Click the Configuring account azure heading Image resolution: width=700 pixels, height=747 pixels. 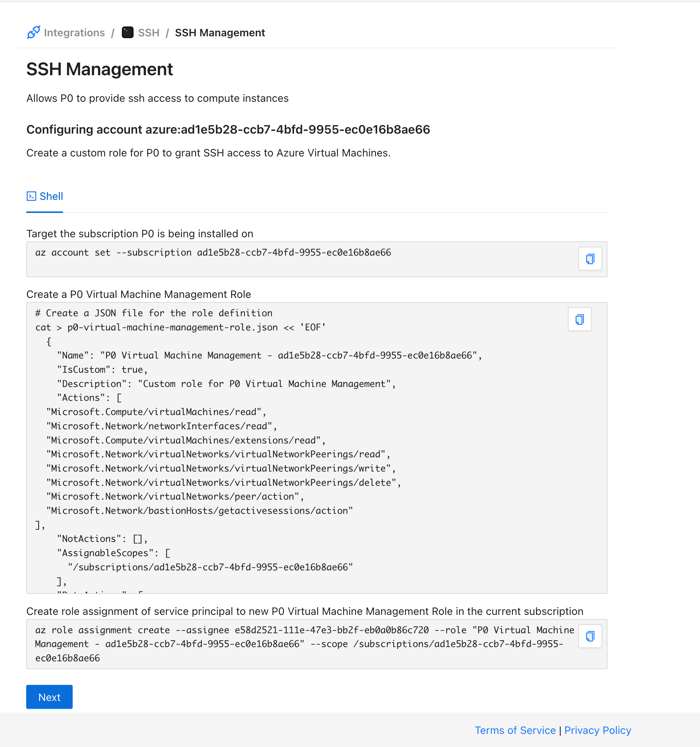point(228,129)
